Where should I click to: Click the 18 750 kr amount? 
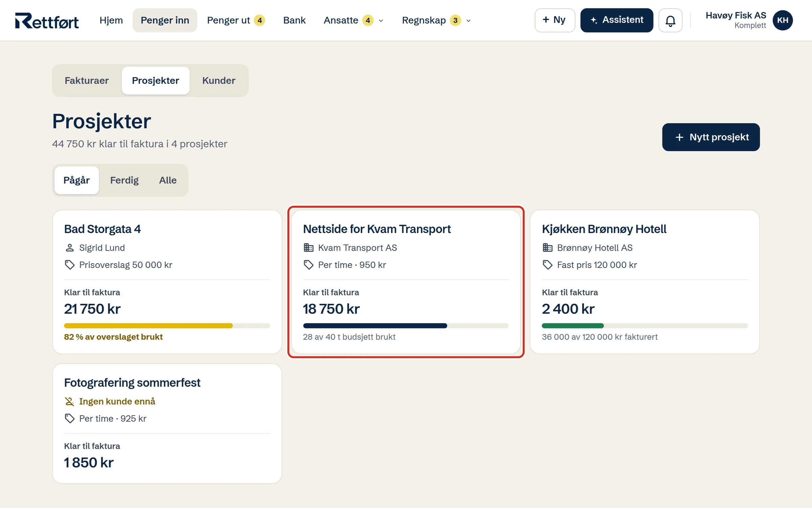[x=331, y=309]
